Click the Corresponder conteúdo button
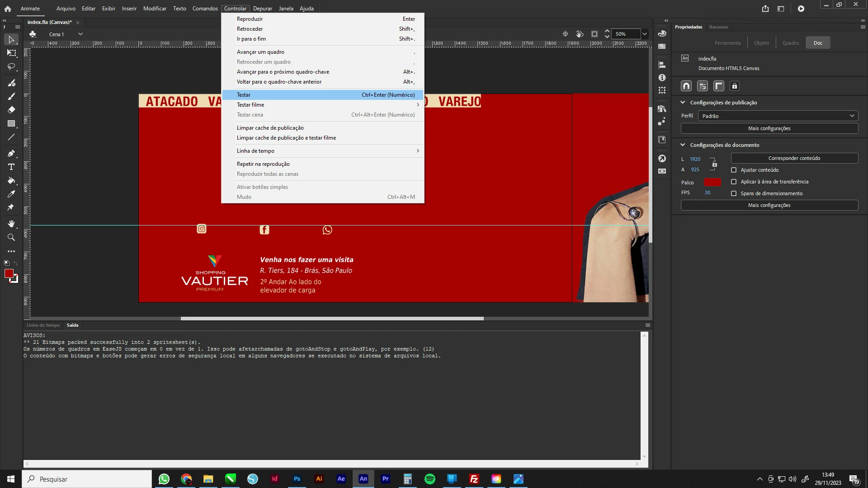 click(794, 158)
